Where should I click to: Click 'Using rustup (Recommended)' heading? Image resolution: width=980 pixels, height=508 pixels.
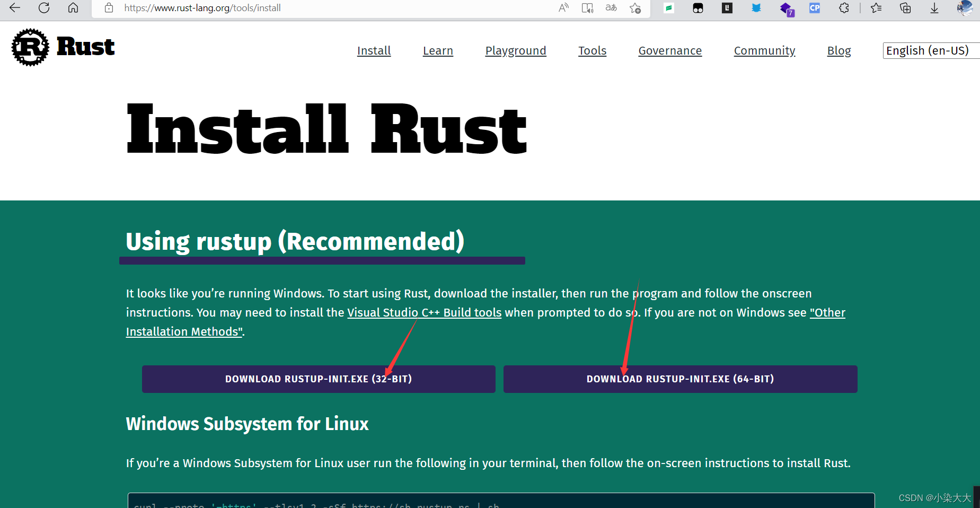pos(295,241)
